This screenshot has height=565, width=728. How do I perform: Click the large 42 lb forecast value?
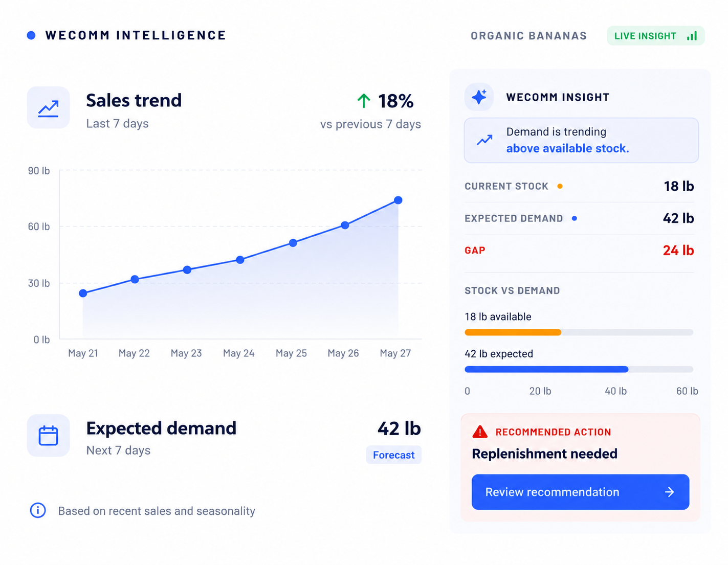[399, 428]
